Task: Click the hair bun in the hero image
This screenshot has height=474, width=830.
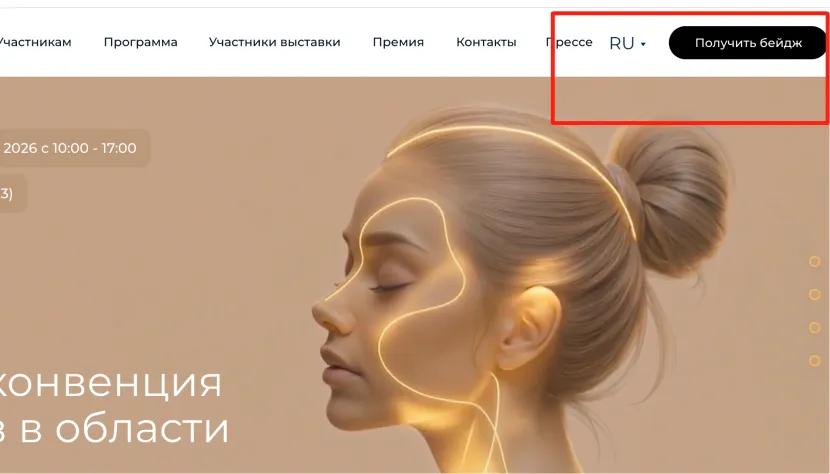Action: click(672, 199)
